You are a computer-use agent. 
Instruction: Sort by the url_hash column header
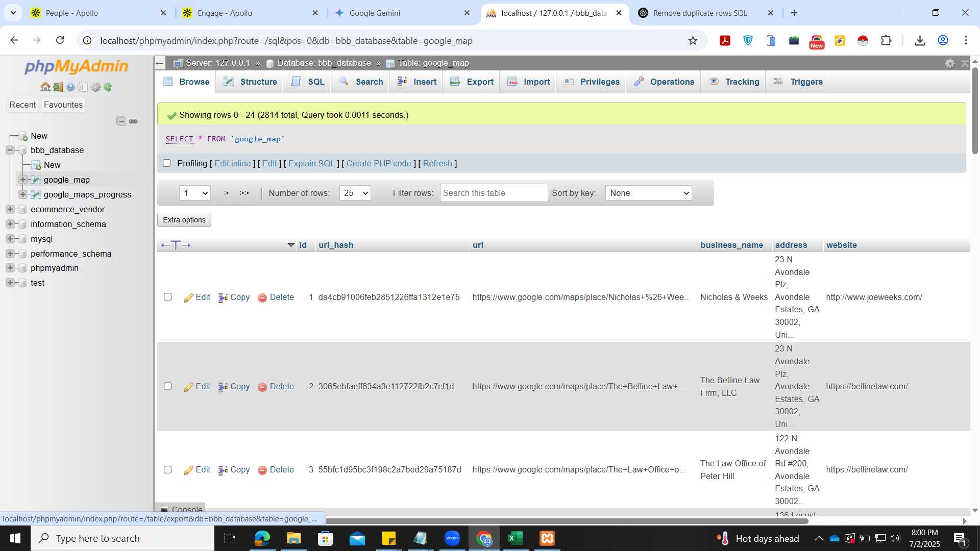(x=336, y=245)
